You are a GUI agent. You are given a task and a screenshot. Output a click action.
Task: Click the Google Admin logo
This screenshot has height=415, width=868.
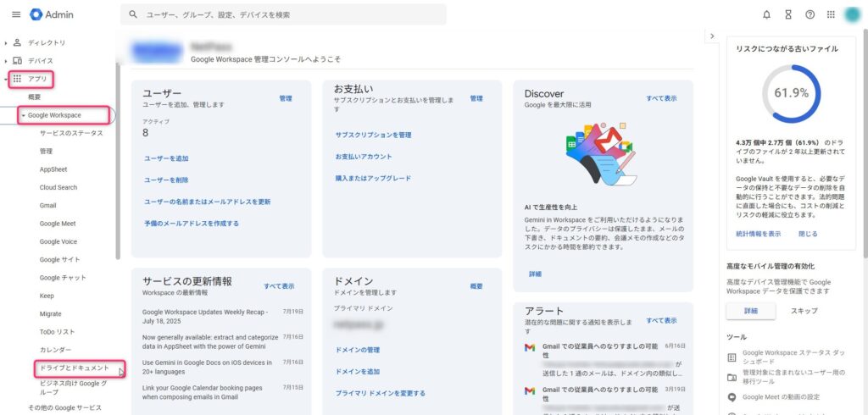52,14
